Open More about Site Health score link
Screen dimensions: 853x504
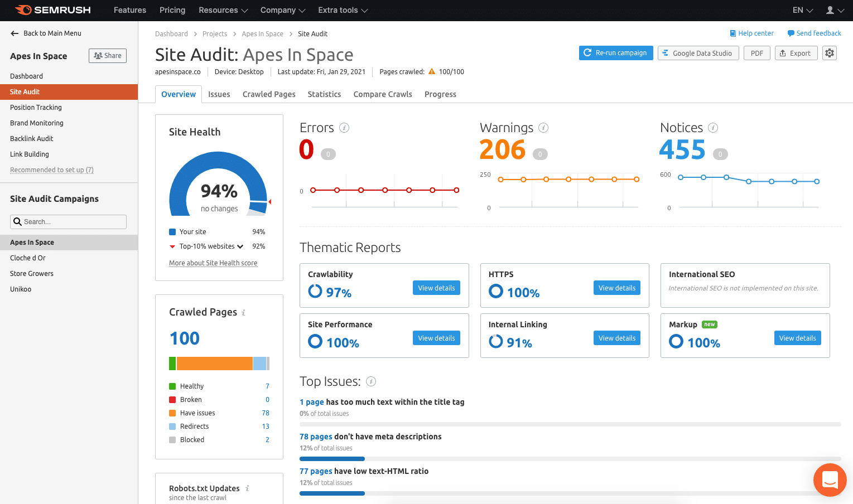tap(213, 263)
